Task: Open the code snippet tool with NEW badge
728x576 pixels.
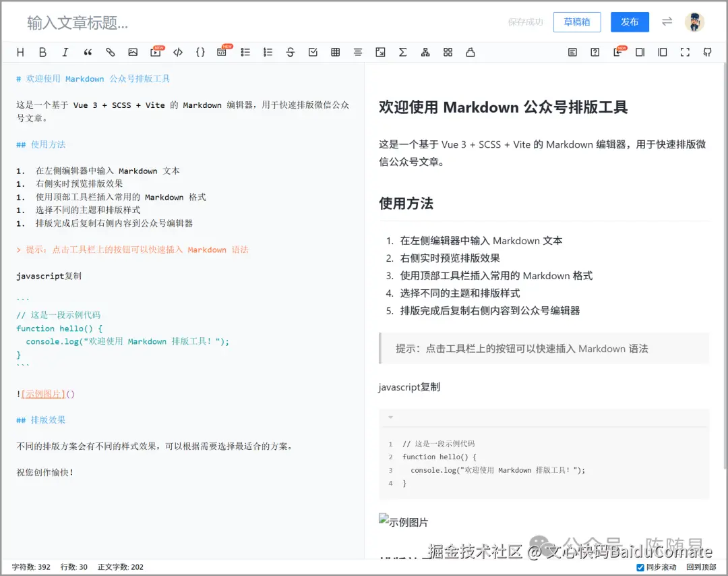Action: [x=222, y=52]
